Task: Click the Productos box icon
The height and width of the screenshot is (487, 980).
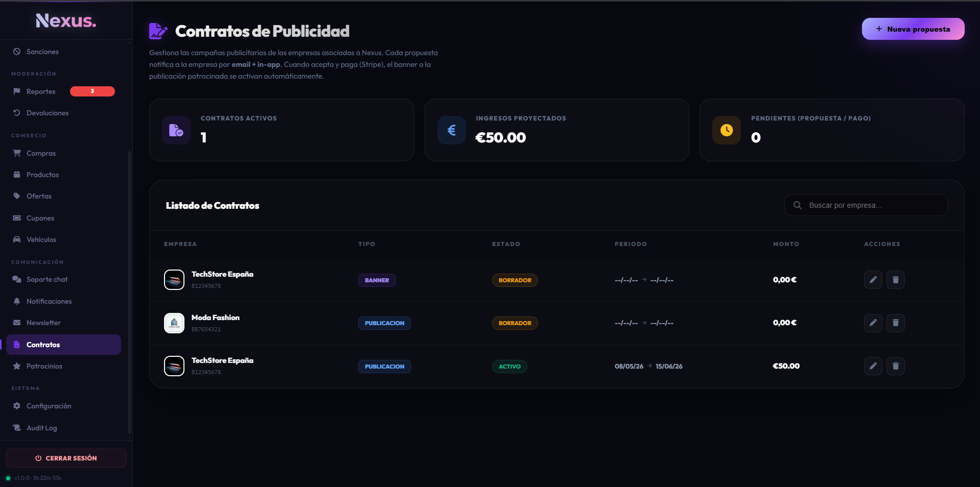Action: [17, 175]
